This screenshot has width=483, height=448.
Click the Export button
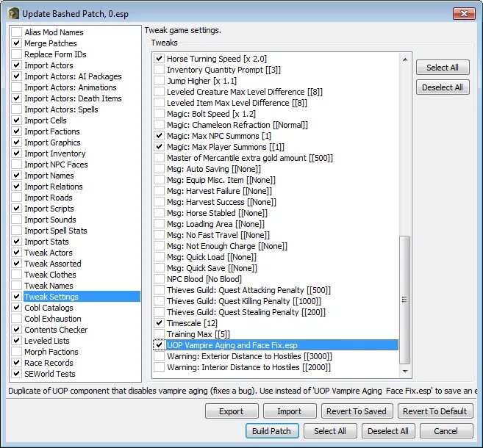[232, 411]
